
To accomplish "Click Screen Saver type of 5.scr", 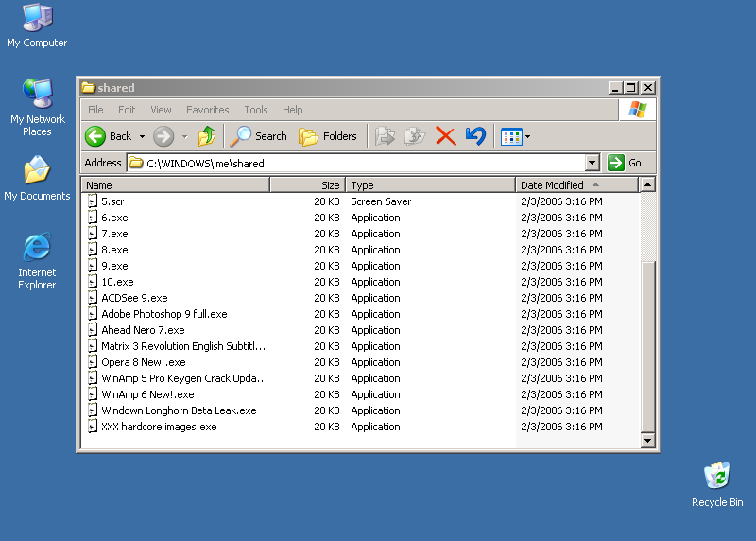I will pyautogui.click(x=381, y=201).
